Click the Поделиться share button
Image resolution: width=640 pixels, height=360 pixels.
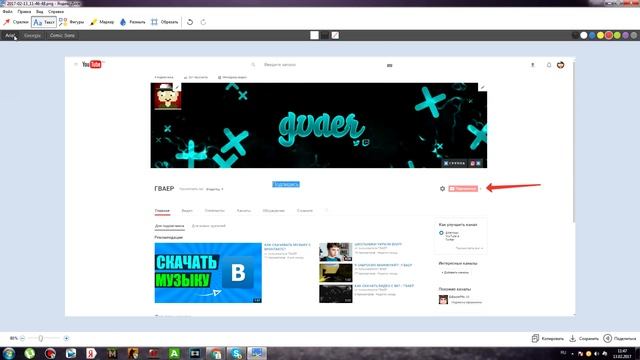(620, 338)
